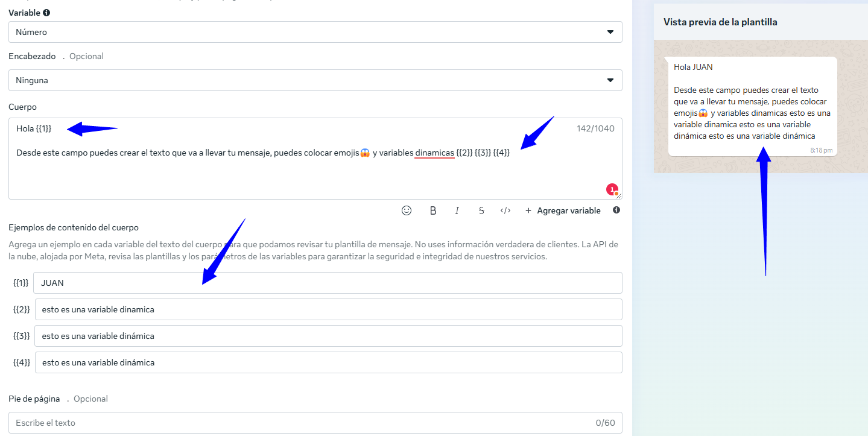The width and height of the screenshot is (868, 436).
Task: Click the 0/60 footer character counter
Action: [x=605, y=423]
